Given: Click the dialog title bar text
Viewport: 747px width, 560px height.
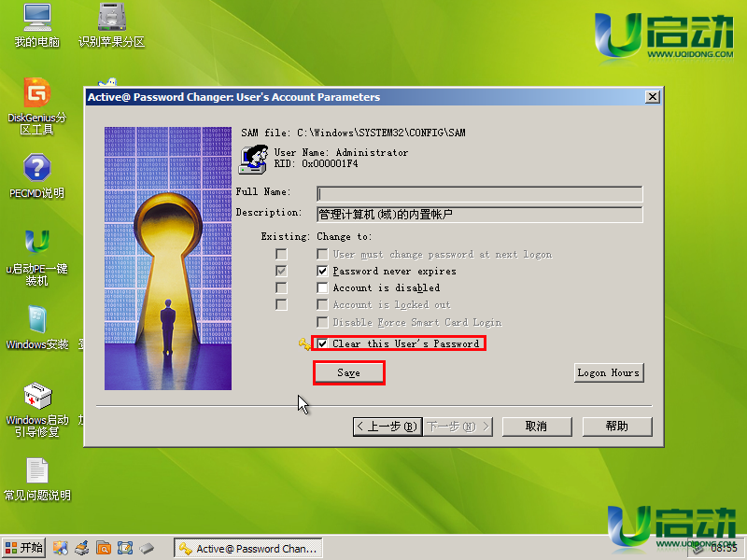Looking at the screenshot, I should [234, 97].
